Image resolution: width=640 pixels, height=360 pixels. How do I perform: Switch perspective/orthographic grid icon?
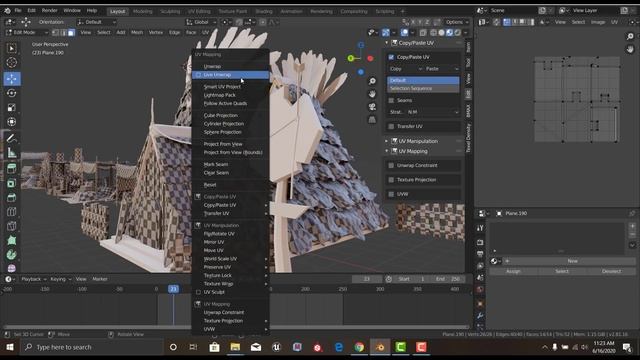pyautogui.click(x=372, y=120)
